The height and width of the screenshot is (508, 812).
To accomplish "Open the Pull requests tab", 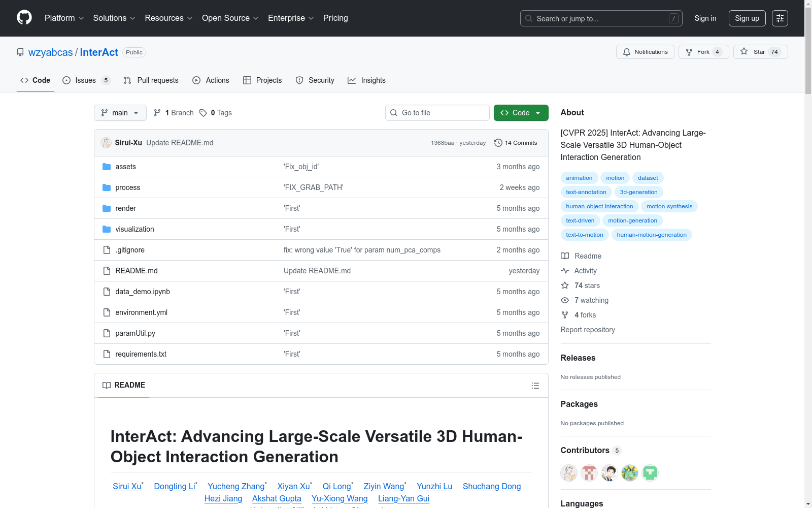I will (x=151, y=80).
